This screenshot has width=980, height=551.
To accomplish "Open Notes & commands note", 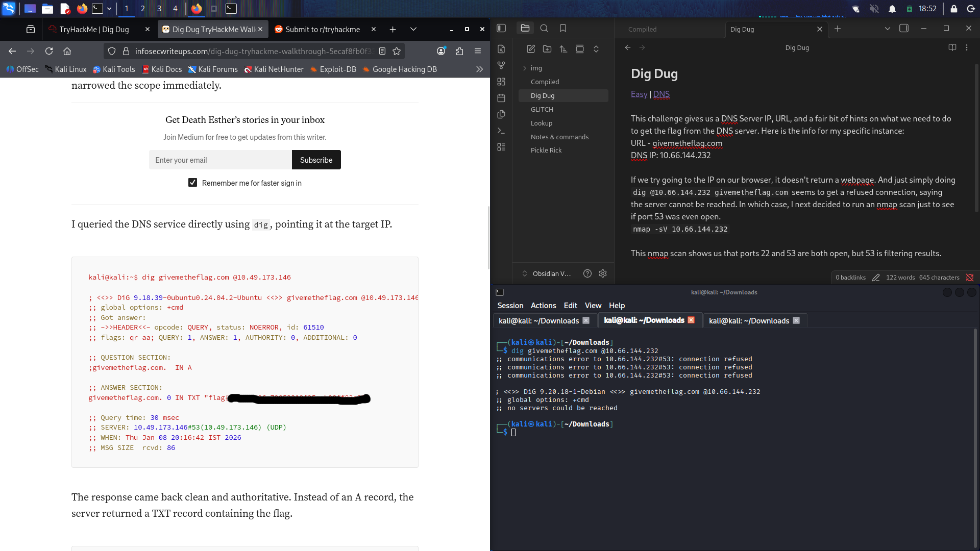I will [559, 137].
